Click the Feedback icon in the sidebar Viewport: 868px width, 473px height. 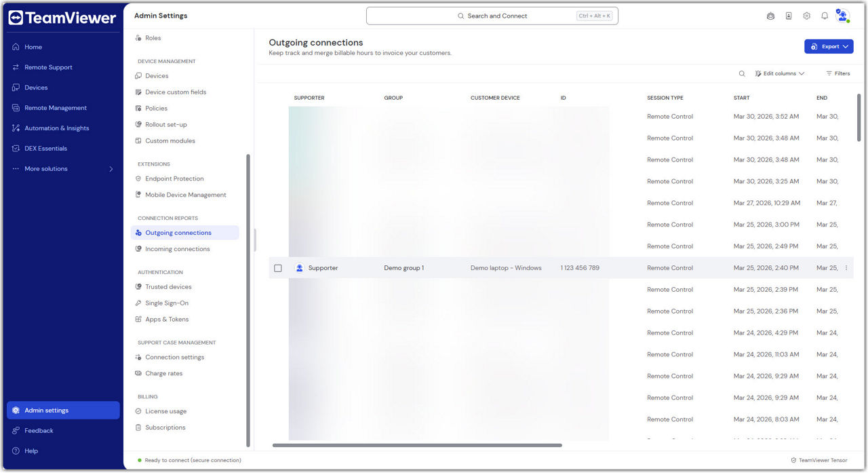click(x=16, y=430)
